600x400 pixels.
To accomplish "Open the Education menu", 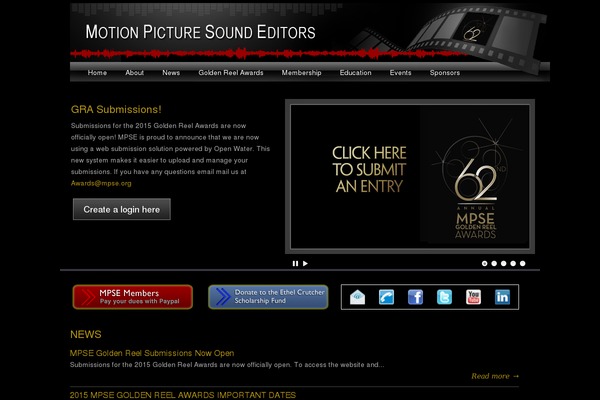I will 355,73.
